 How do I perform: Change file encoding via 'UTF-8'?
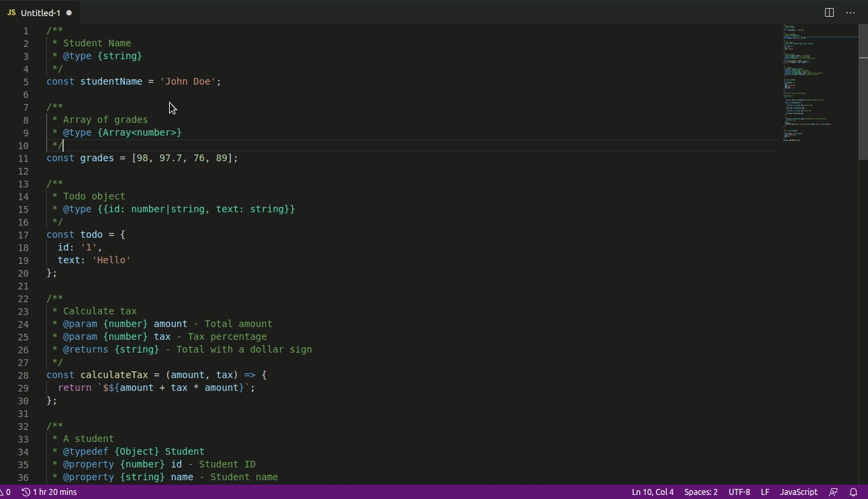coord(739,492)
